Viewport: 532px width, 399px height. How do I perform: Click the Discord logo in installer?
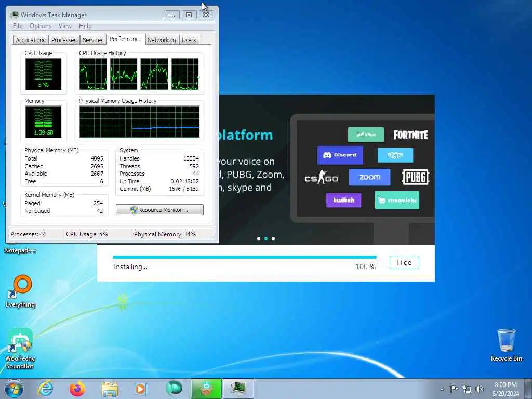pyautogui.click(x=340, y=155)
